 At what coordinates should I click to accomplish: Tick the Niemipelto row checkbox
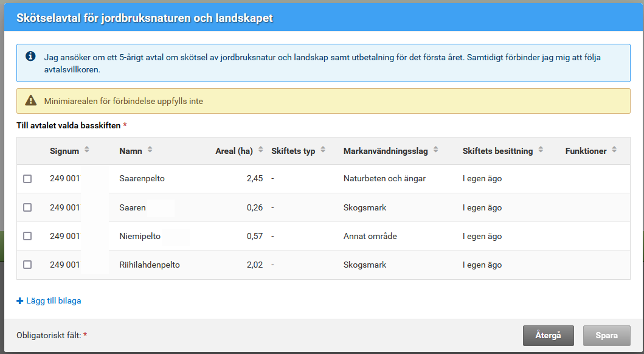[x=27, y=236]
